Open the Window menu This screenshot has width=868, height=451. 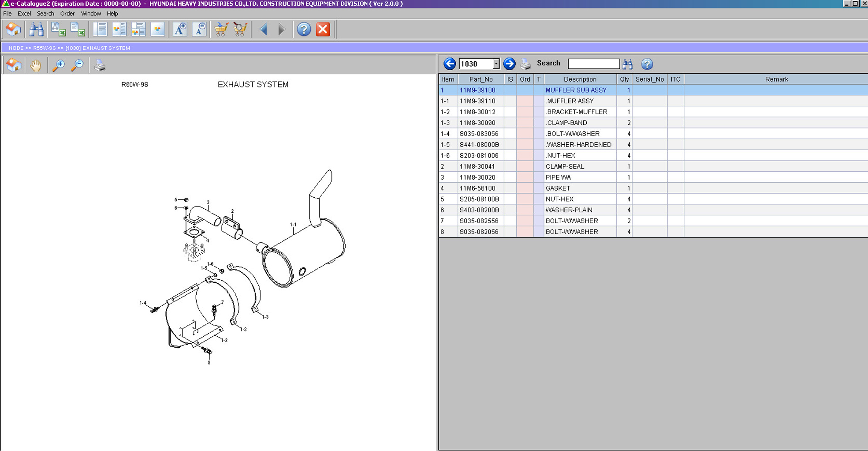(91, 14)
